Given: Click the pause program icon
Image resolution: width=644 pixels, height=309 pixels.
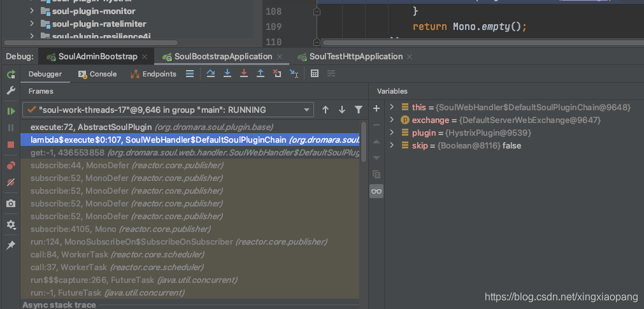Looking at the screenshot, I should [x=11, y=128].
